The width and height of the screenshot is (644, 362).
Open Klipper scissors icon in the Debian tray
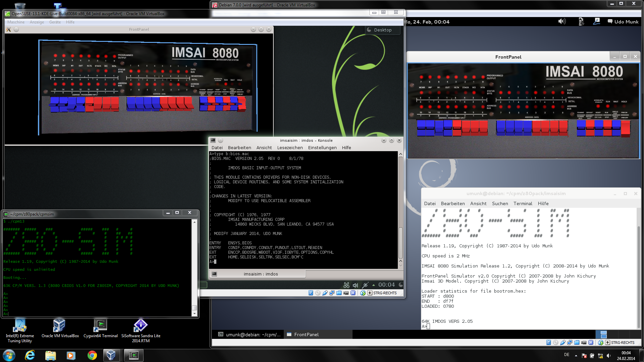[346, 285]
